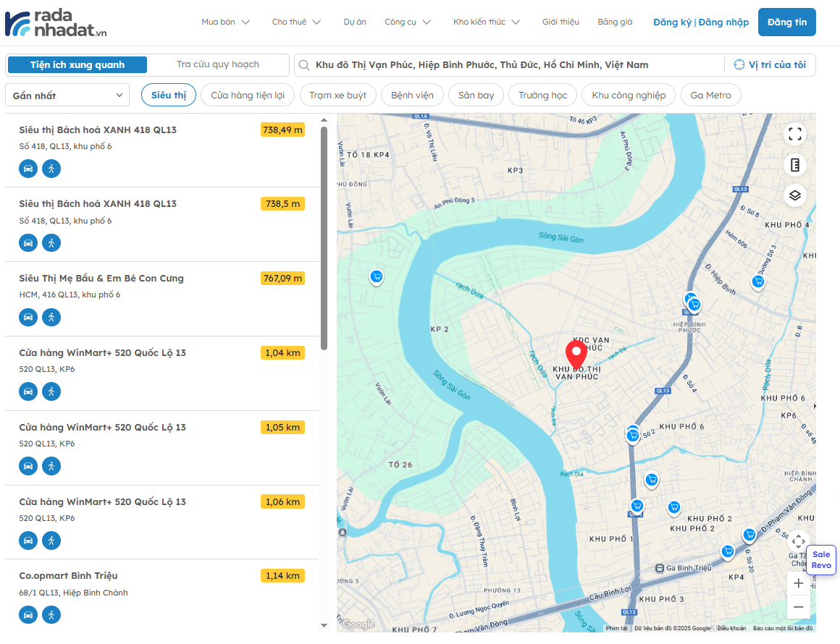Expand the Cho thuê menu
The image size is (840, 644).
coord(296,22)
